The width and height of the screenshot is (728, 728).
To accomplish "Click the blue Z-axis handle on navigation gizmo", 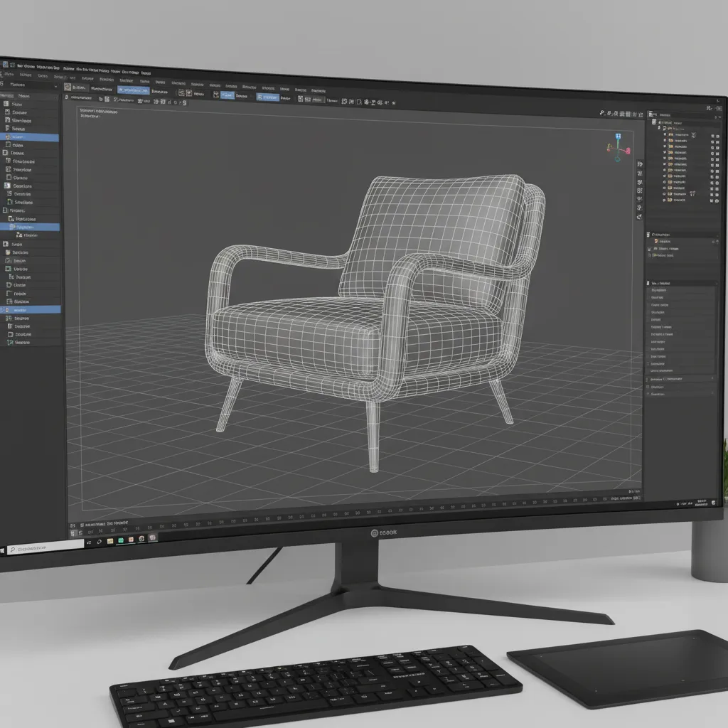I will tap(618, 136).
